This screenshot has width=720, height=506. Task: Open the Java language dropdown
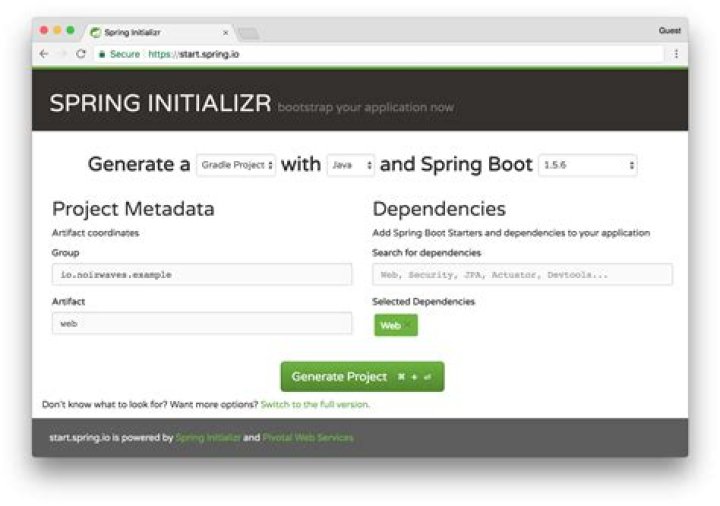click(x=351, y=165)
